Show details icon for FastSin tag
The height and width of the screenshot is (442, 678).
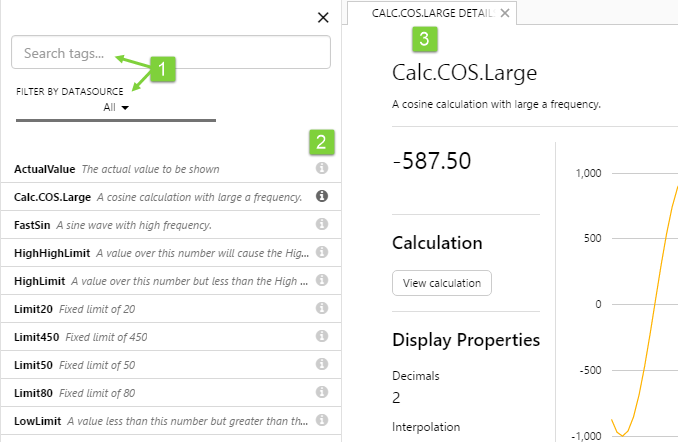click(x=322, y=225)
